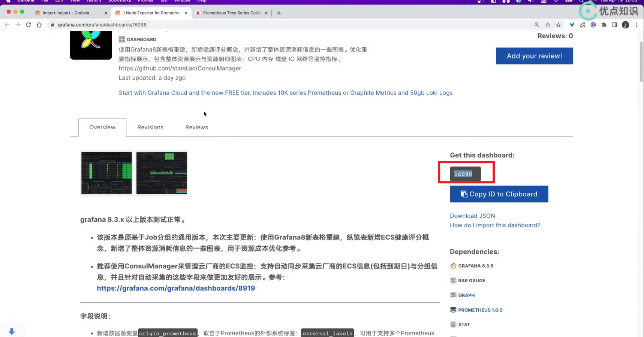644x337 pixels.
Task: Reload the page with the refresh icon
Action: click(28, 25)
